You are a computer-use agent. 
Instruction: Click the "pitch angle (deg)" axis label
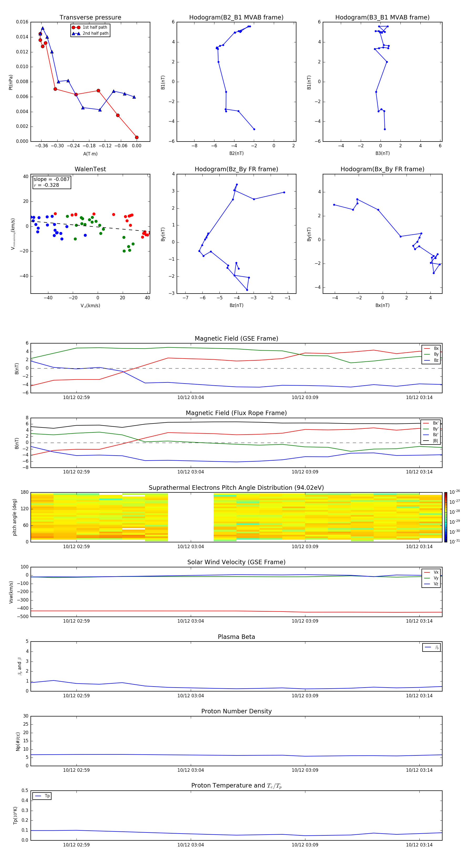(x=14, y=517)
